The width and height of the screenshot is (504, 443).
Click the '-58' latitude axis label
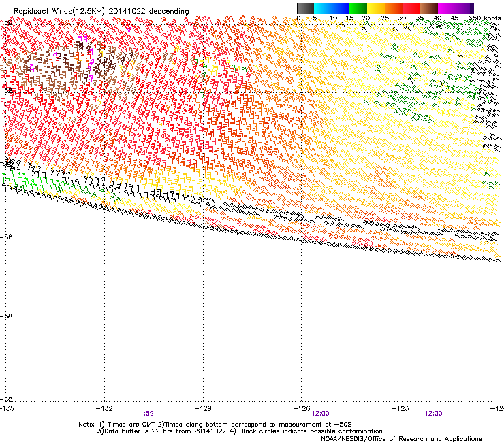(6, 316)
